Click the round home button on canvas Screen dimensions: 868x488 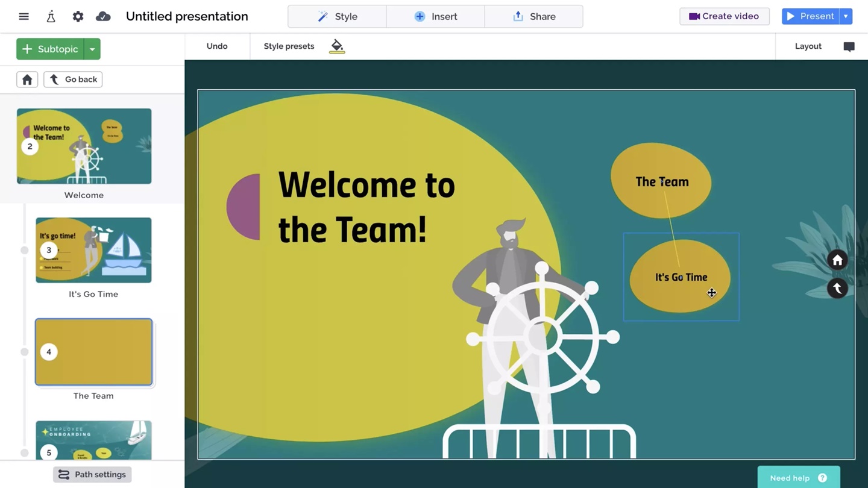click(837, 260)
